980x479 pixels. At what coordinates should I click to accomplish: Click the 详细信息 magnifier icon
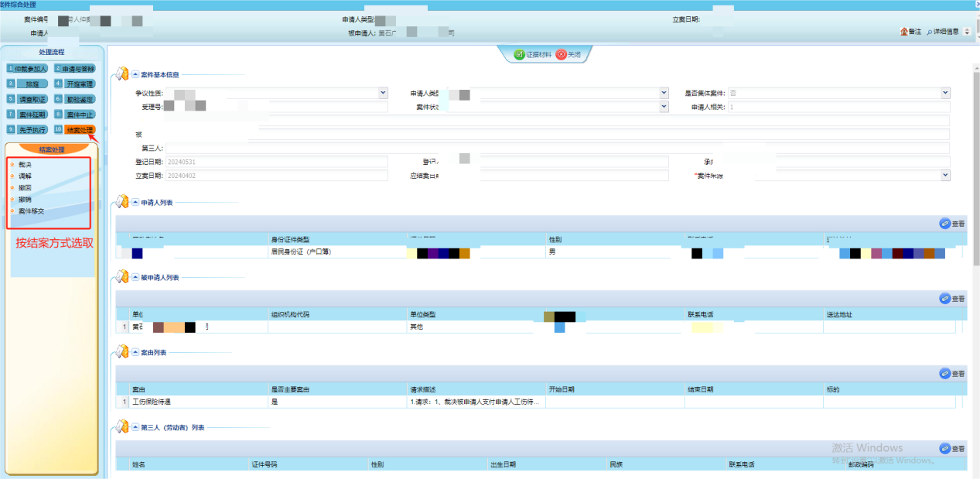click(x=930, y=32)
